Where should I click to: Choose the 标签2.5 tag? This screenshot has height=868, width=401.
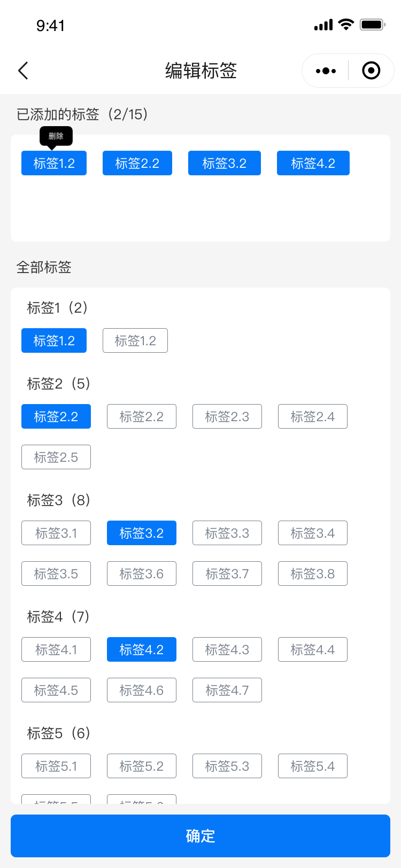[x=56, y=457]
